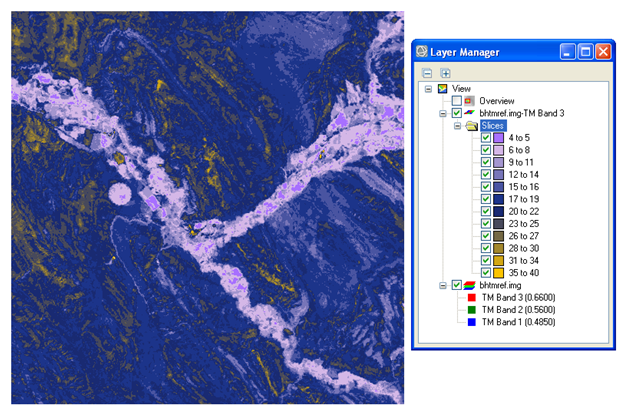Collapse the bhtmref.img-TM Band 3 node
Screen dimensions: 628x417
[x=443, y=114]
